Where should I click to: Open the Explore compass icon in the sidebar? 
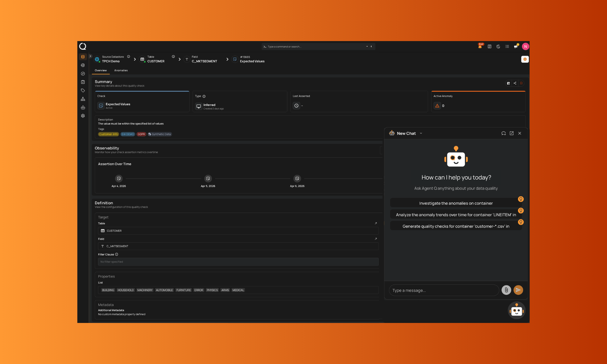click(83, 74)
